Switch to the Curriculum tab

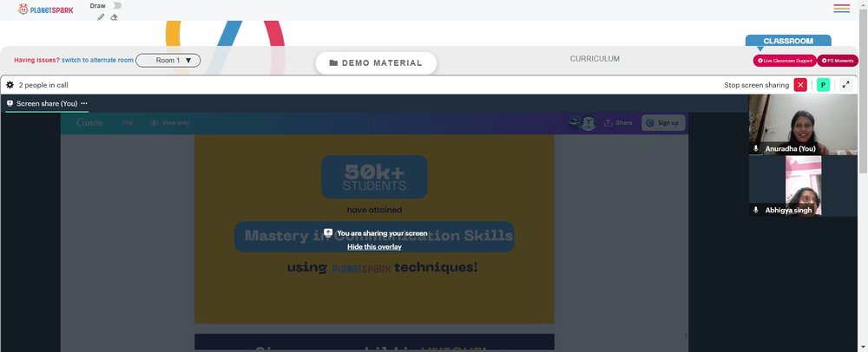(x=595, y=59)
